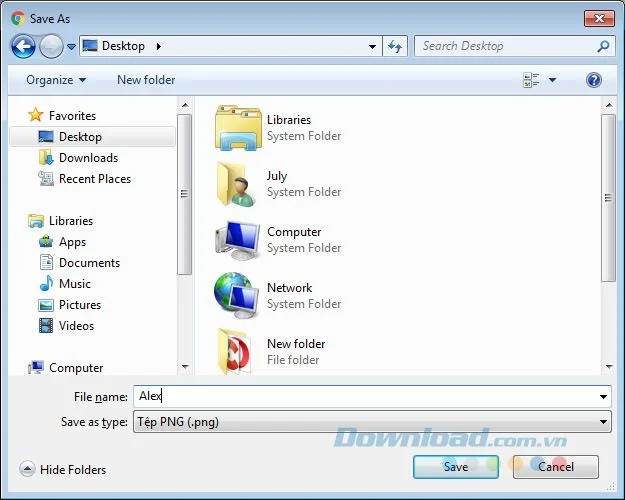The image size is (625, 500).
Task: Open the Music library
Action: tap(75, 284)
